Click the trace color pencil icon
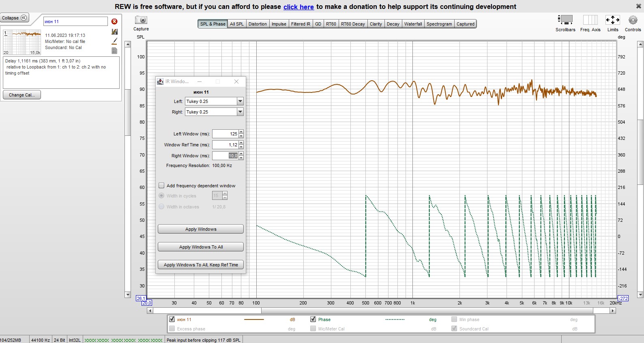The width and height of the screenshot is (644, 343). click(x=114, y=41)
